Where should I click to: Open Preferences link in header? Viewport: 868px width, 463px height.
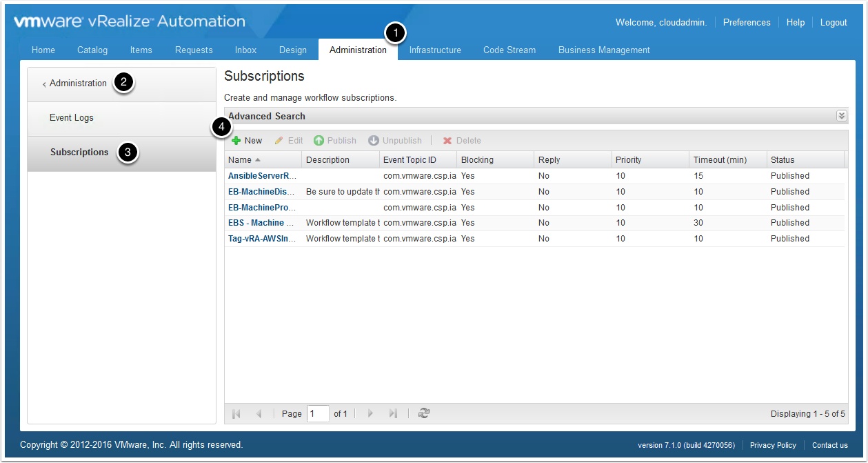pyautogui.click(x=747, y=23)
